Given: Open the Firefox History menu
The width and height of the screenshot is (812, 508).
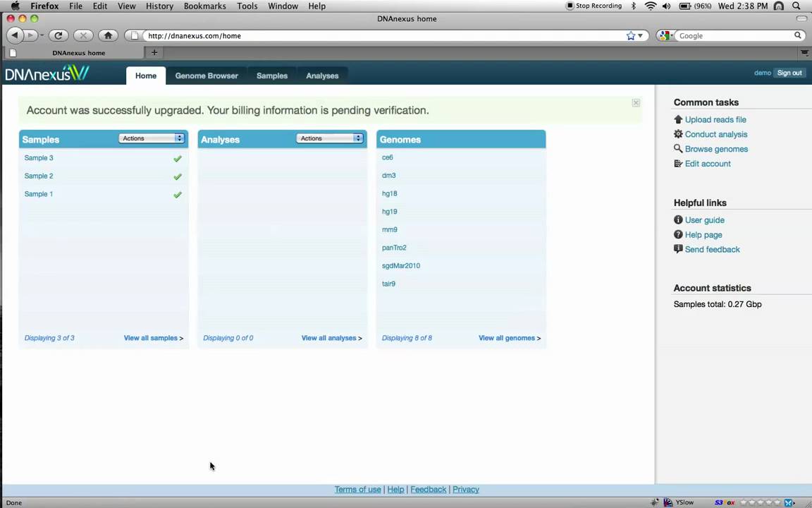Looking at the screenshot, I should point(159,6).
